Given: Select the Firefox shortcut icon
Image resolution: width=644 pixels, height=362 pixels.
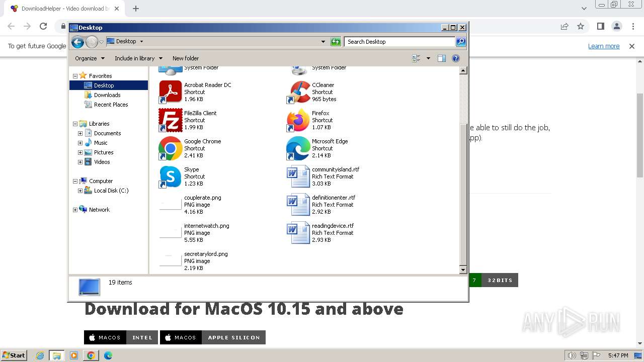Looking at the screenshot, I should (298, 120).
